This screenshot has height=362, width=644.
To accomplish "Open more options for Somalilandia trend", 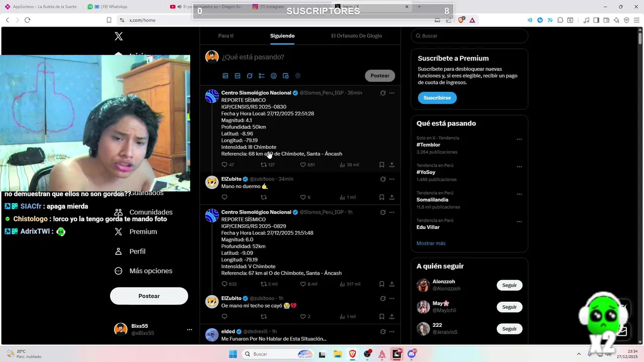I will point(519,194).
